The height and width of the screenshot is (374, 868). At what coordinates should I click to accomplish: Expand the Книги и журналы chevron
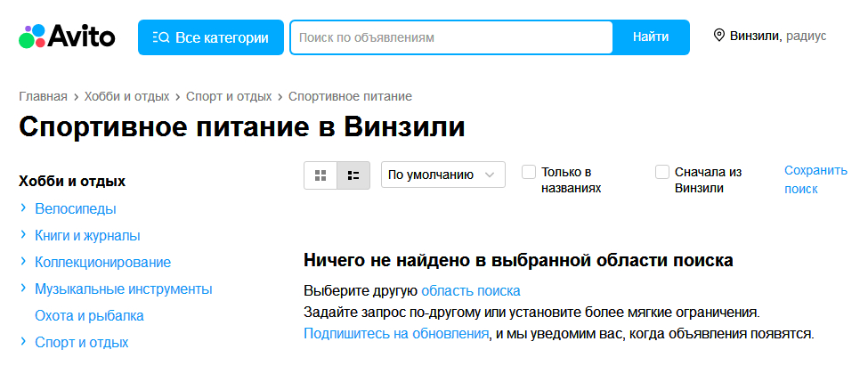click(x=23, y=235)
